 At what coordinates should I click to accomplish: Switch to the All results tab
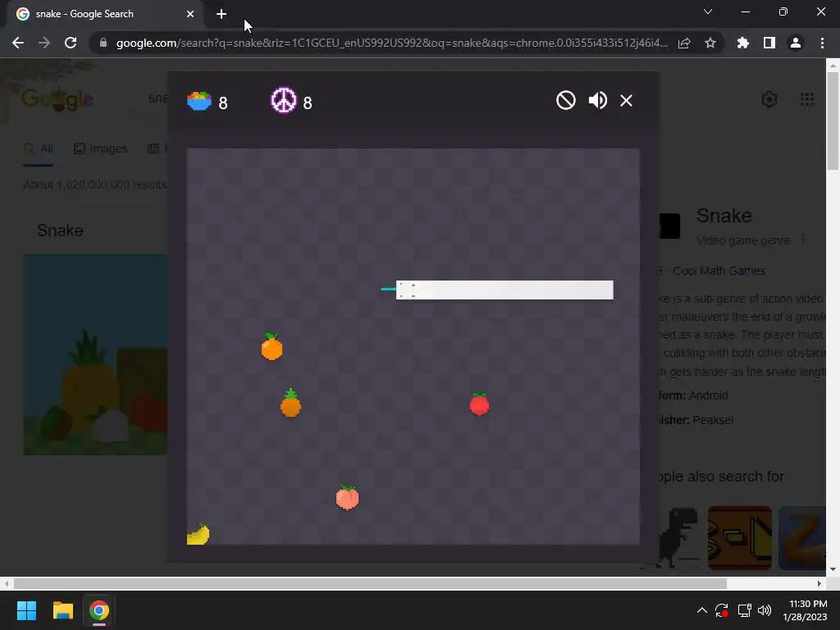[x=39, y=148]
